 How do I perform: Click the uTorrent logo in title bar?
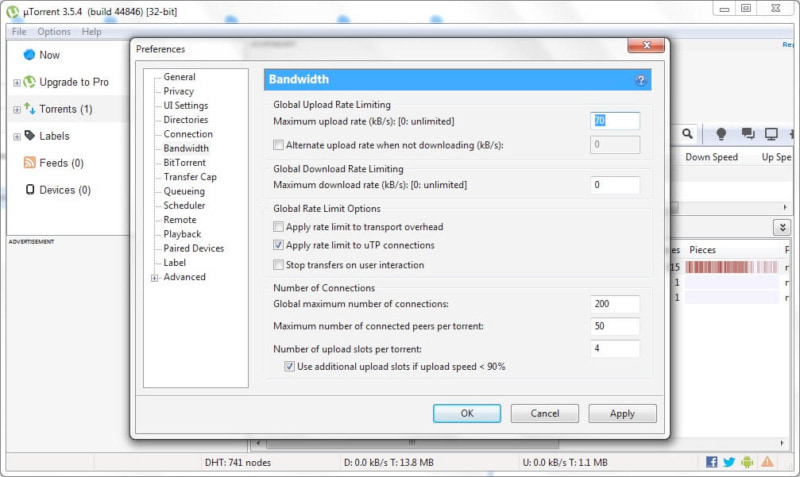point(12,11)
